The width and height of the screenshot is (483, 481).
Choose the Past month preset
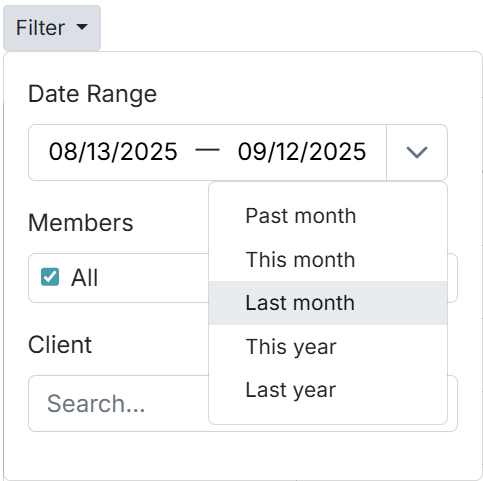[328, 216]
